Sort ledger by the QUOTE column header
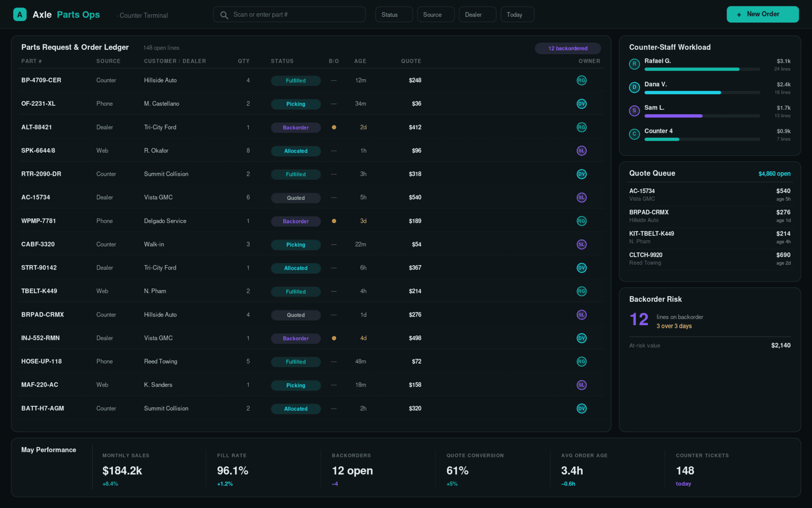 (411, 61)
